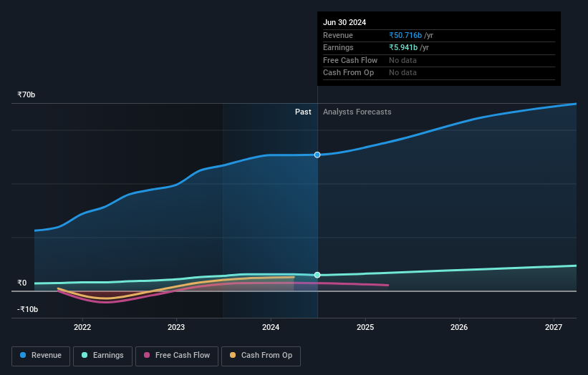Image resolution: width=588 pixels, height=375 pixels.
Task: Click the Earnings row label in tooltip
Action: coord(338,47)
